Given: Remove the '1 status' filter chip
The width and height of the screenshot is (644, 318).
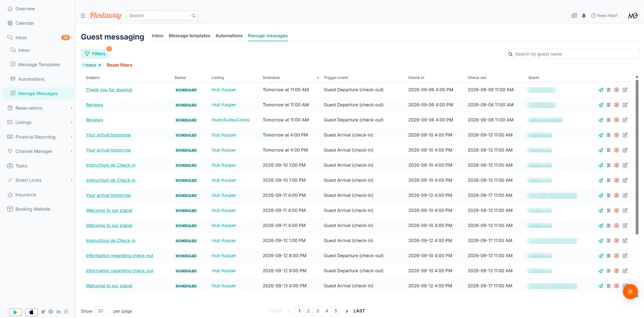Looking at the screenshot, I should click(99, 65).
